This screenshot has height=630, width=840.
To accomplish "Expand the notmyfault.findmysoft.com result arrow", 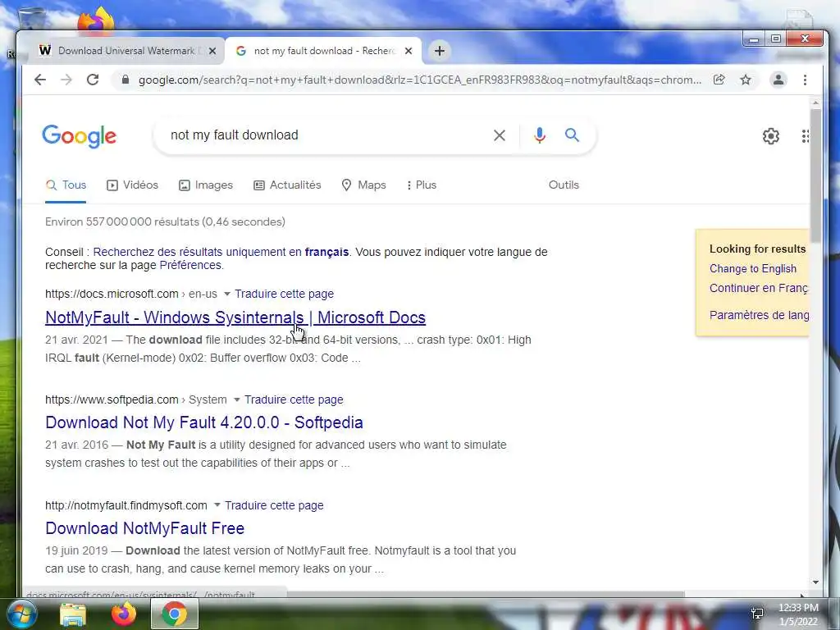I will [x=217, y=505].
